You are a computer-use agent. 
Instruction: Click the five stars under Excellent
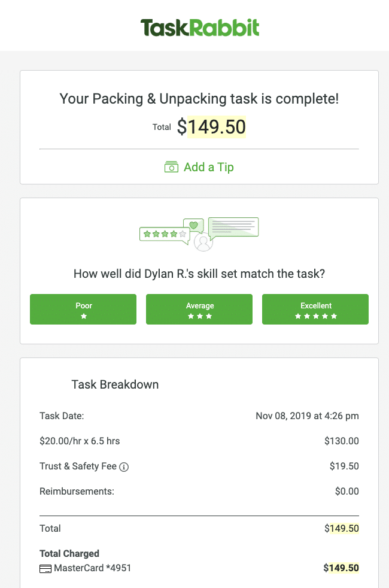click(x=315, y=316)
